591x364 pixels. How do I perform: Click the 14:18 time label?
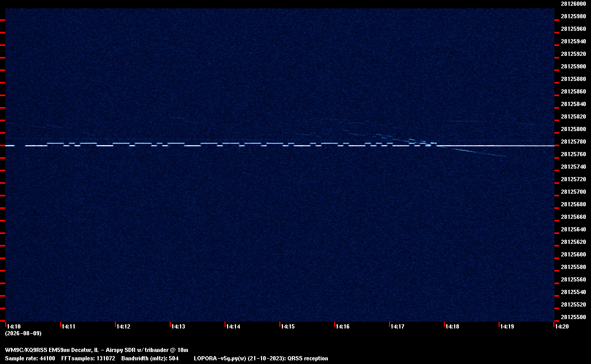tap(452, 326)
